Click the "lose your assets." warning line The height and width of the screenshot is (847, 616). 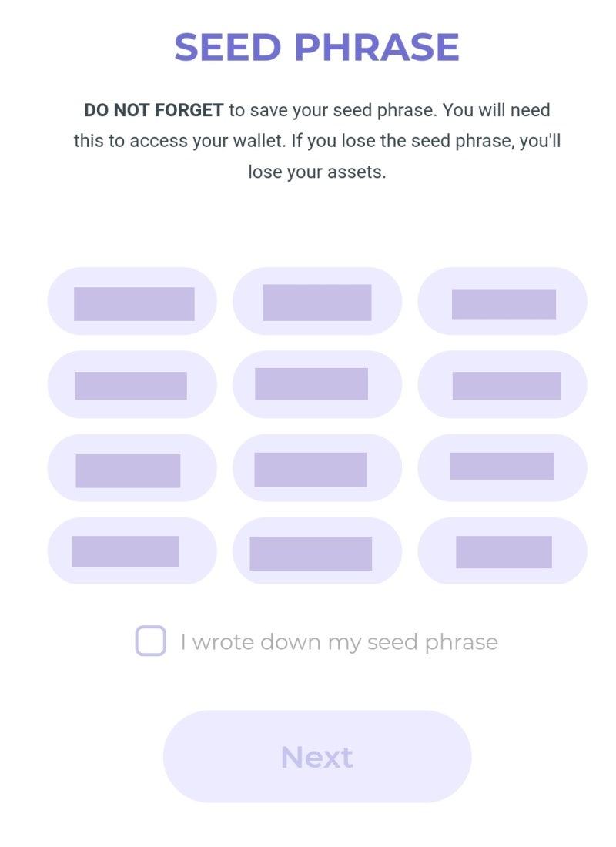316,172
